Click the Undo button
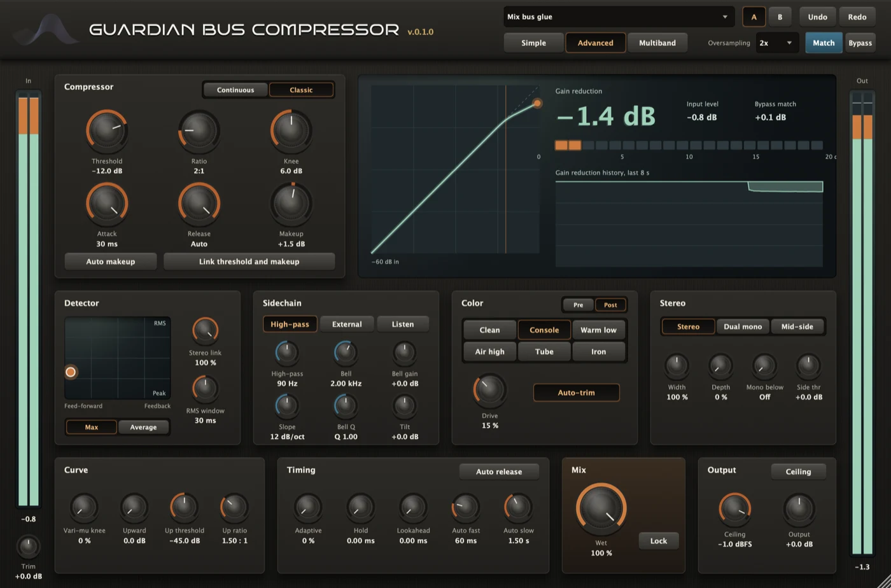 (817, 17)
